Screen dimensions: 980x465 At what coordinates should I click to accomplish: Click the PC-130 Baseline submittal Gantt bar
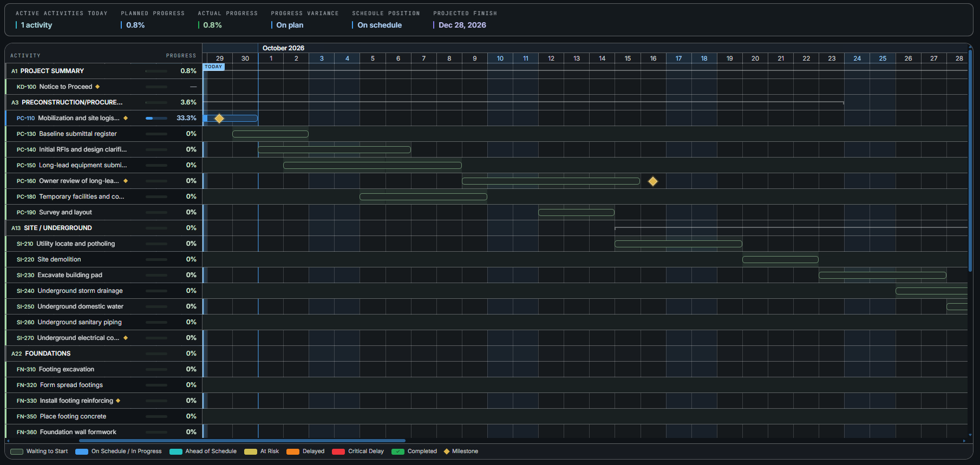pos(270,134)
